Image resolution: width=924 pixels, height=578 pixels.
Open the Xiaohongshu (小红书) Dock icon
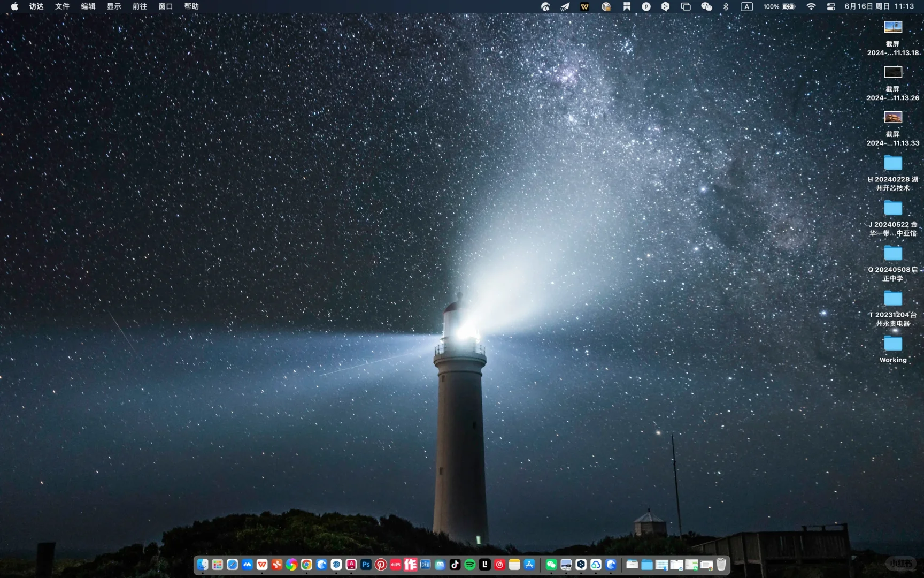396,564
